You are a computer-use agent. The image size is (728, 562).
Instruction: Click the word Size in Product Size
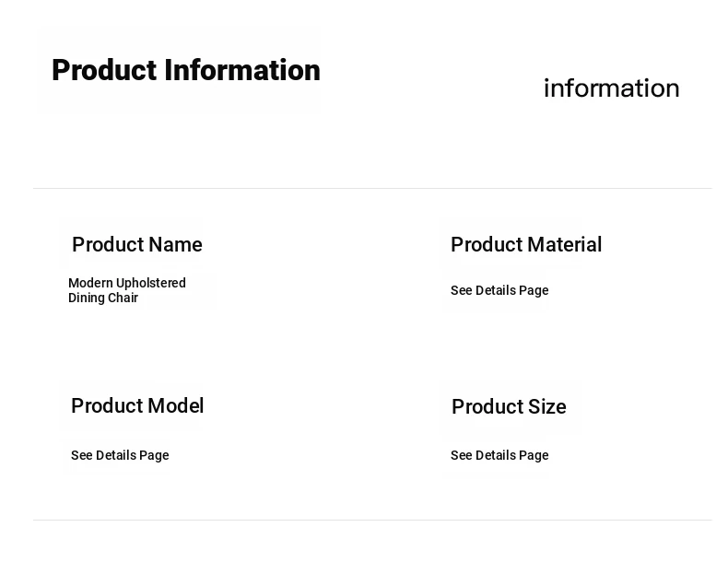pos(547,407)
